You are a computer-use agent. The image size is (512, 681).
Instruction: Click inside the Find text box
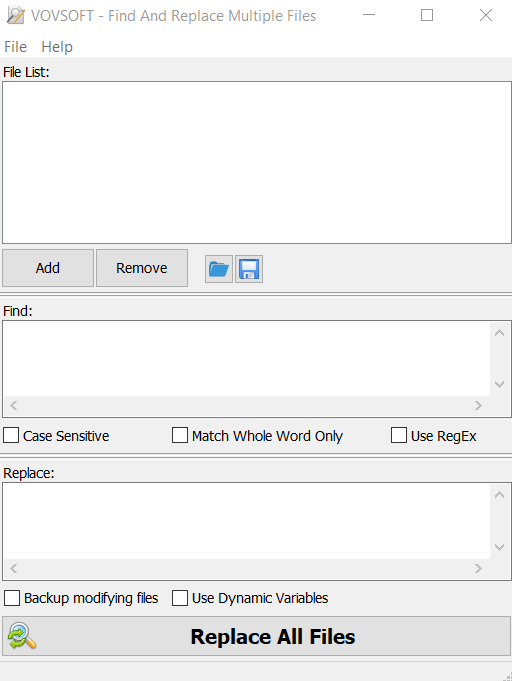point(247,359)
